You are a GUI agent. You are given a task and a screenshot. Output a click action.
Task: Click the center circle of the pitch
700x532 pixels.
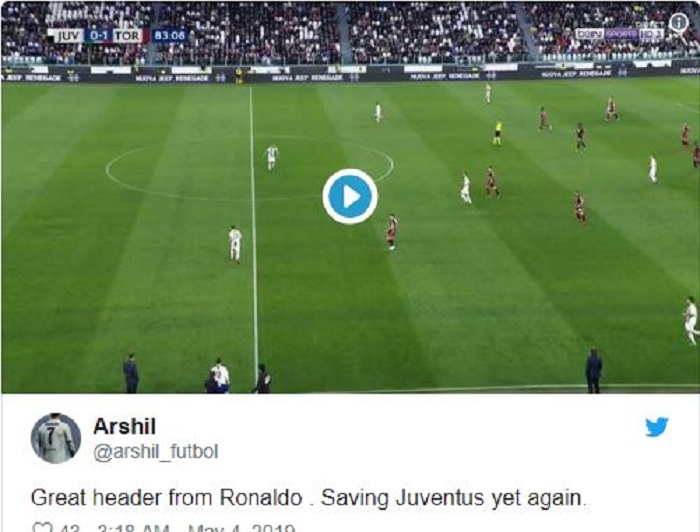[x=250, y=167]
